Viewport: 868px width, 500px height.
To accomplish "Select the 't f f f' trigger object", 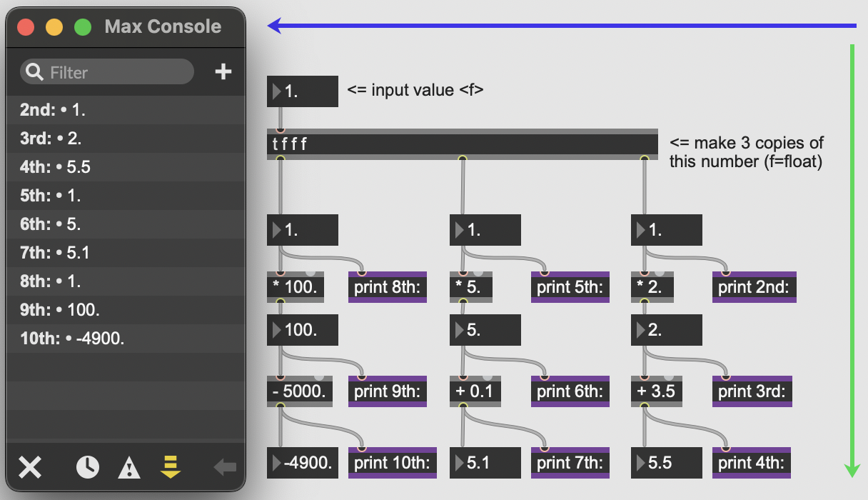I will pos(462,144).
